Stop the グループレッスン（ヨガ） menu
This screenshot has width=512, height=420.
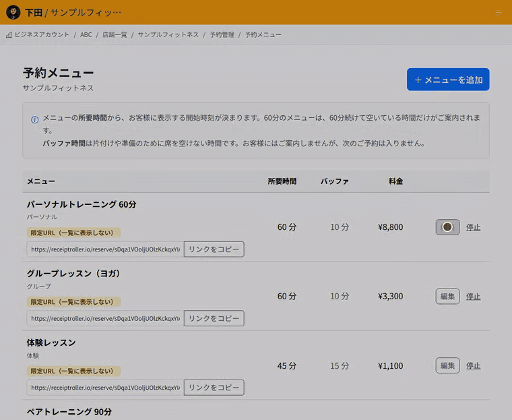(x=473, y=297)
